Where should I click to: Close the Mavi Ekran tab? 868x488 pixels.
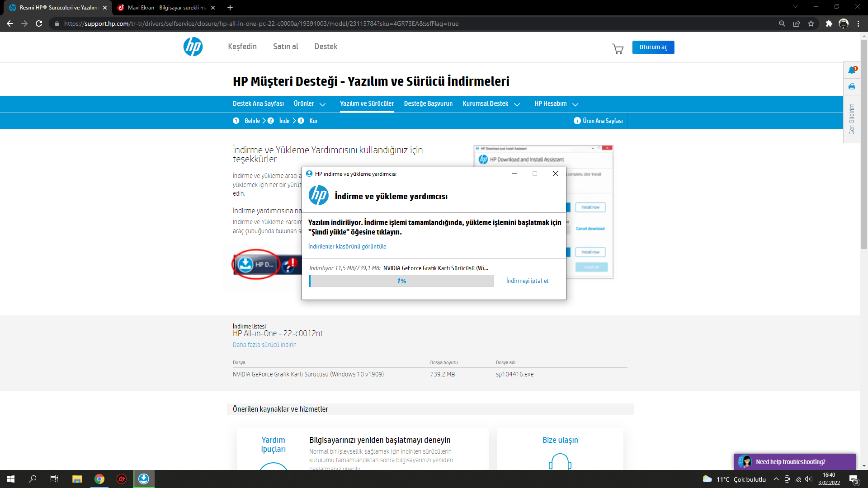click(213, 8)
